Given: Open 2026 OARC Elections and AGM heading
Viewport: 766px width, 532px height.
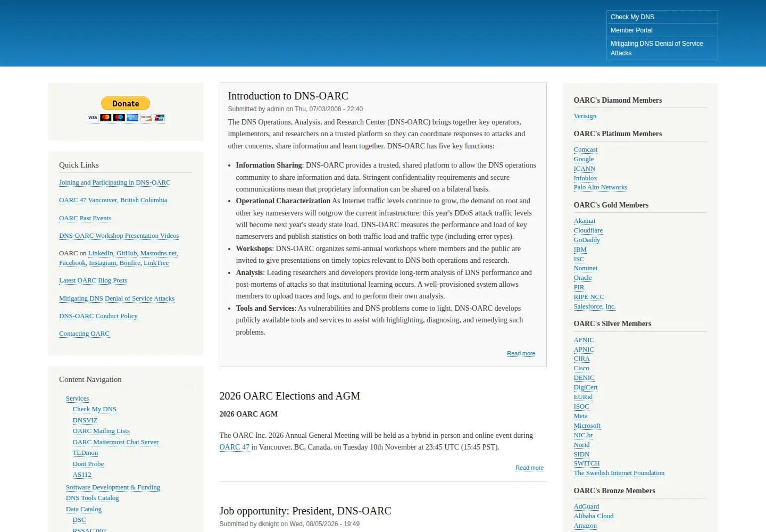Looking at the screenshot, I should (289, 396).
